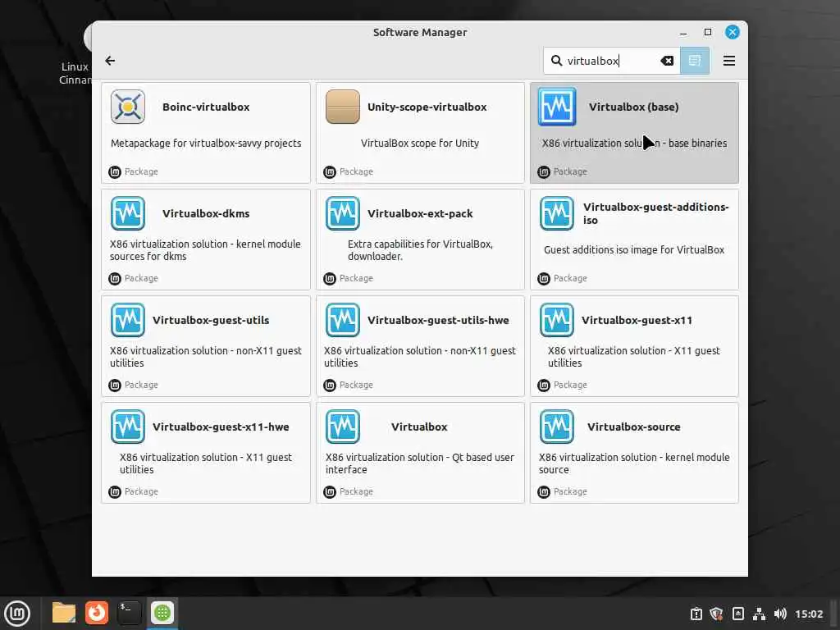Click the exclamation notification tray icon
The image size is (840, 630).
click(696, 614)
